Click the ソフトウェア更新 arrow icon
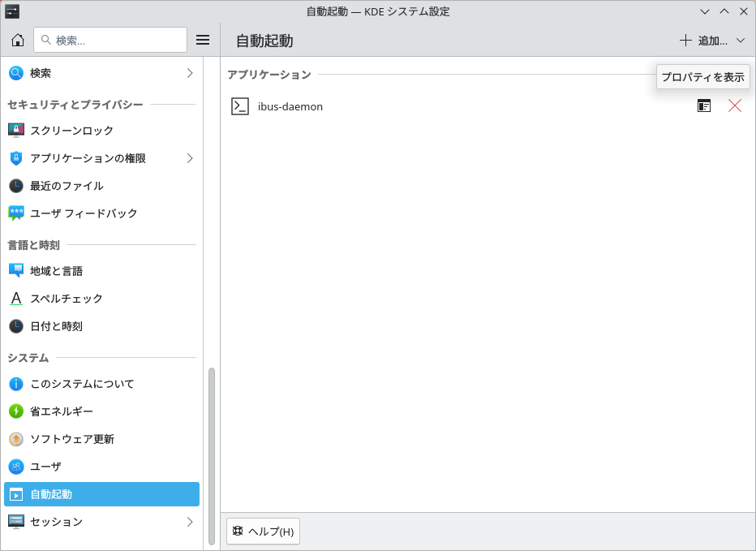This screenshot has height=551, width=756. tap(16, 439)
